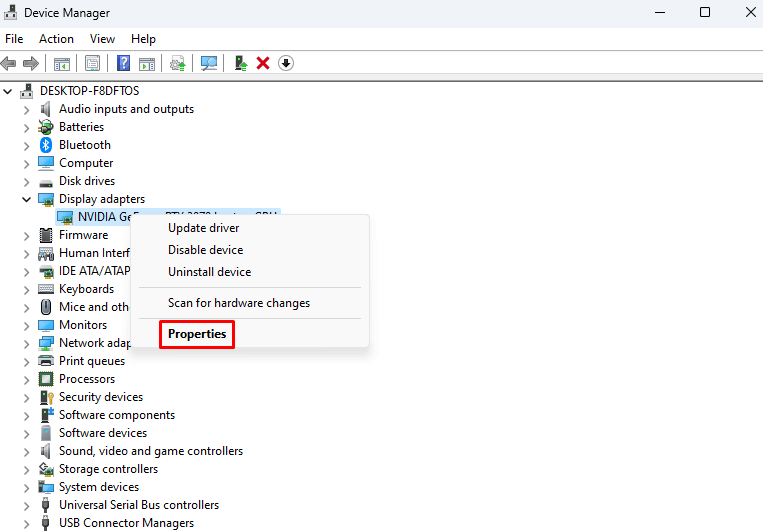
Task: Select the Network adapters row
Action: [x=95, y=343]
